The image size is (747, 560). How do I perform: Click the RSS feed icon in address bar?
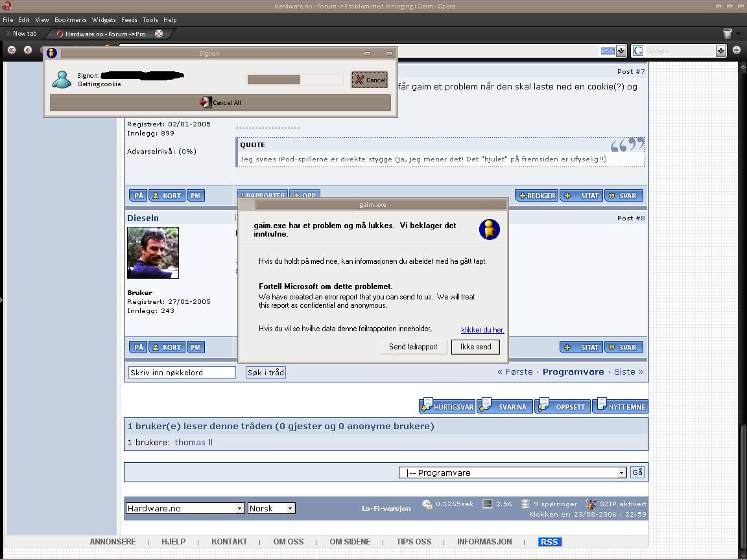(x=608, y=51)
